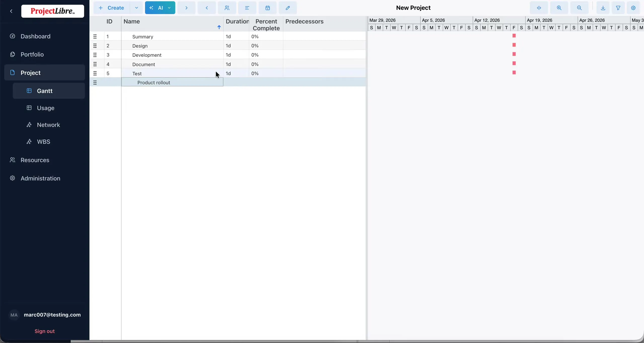Open the Dashboard menu item
This screenshot has height=343, width=644.
click(45, 36)
